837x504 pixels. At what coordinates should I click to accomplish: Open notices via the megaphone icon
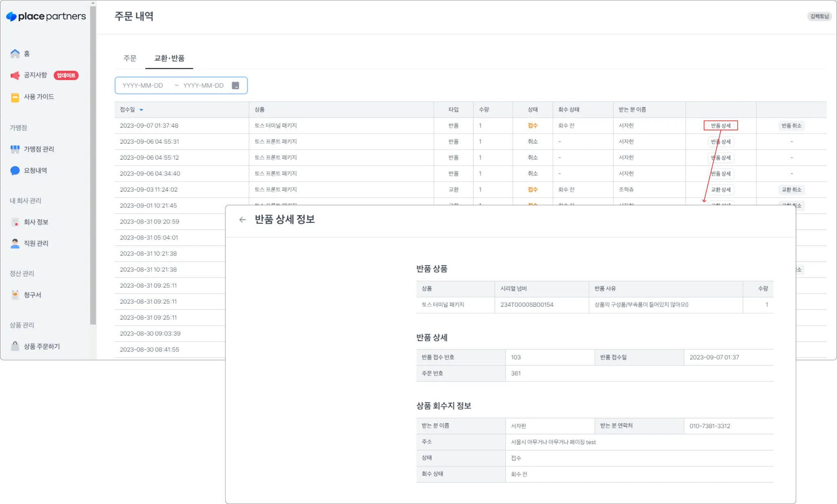point(15,75)
